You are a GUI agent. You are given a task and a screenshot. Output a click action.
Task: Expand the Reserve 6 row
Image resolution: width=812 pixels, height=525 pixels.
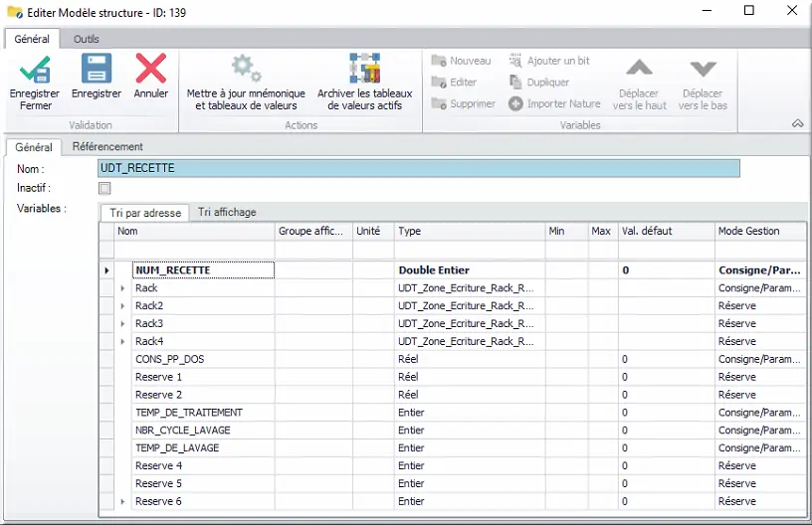(x=122, y=501)
